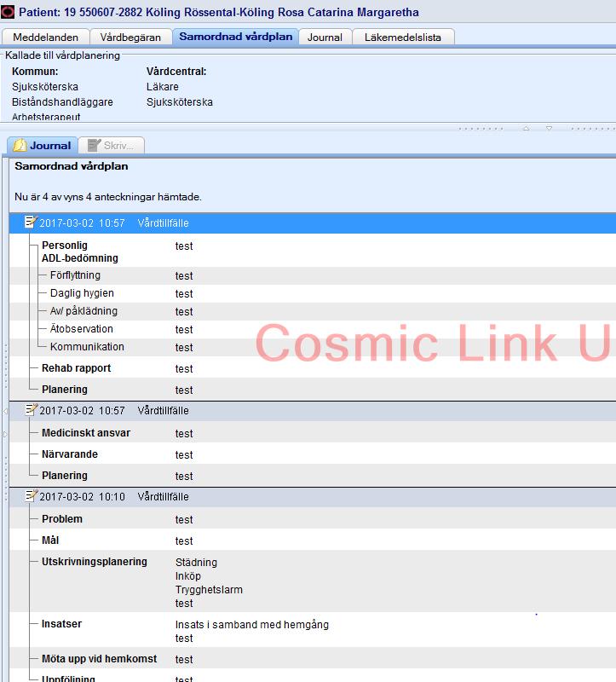The image size is (616, 682).
Task: Click note icon of 10:10 entry
Action: pyautogui.click(x=31, y=496)
